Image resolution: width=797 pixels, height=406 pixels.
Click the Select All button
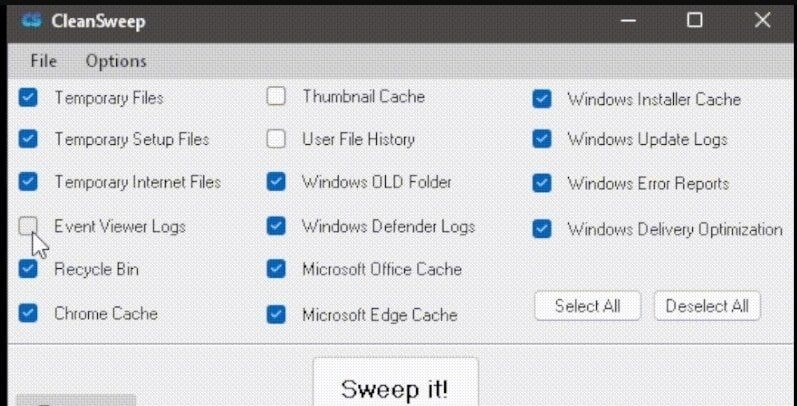[x=588, y=306]
